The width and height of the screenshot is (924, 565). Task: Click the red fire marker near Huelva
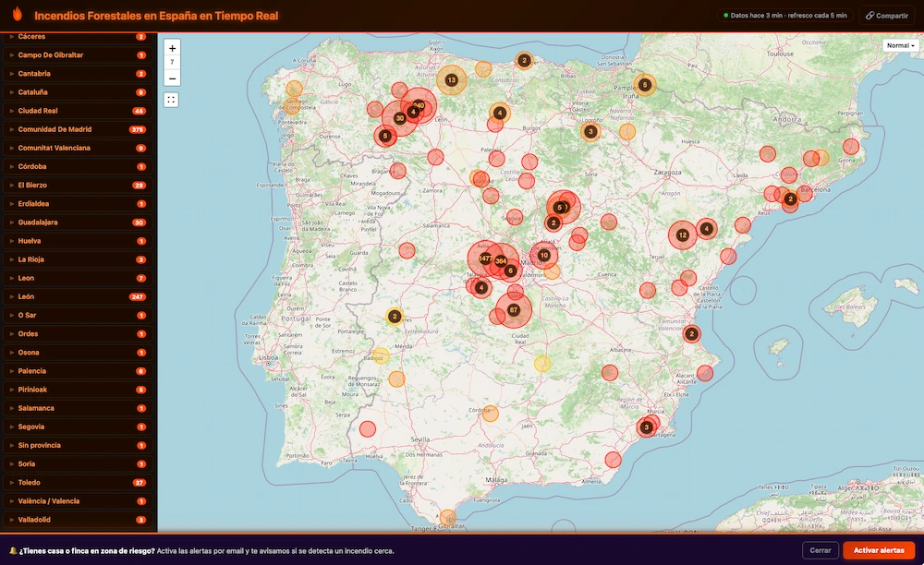(368, 429)
